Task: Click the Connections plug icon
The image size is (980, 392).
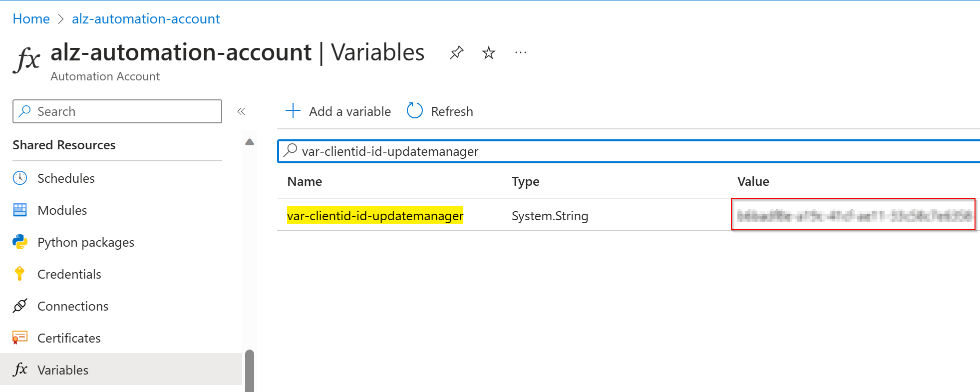Action: tap(20, 306)
